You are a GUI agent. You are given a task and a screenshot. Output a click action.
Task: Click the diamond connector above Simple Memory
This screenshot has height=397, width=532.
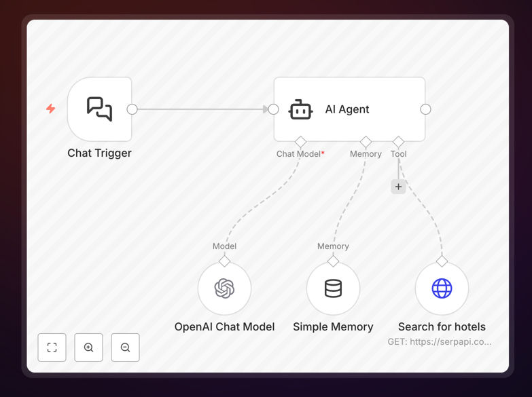(333, 261)
